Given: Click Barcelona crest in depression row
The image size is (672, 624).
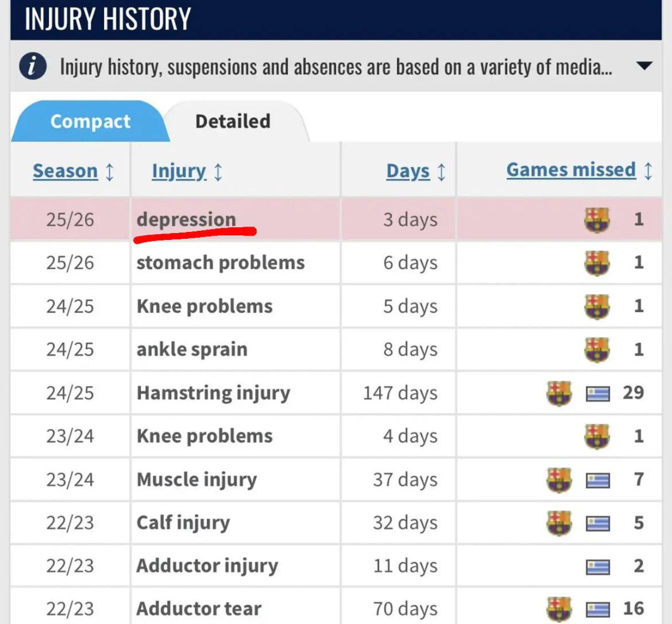Looking at the screenshot, I should point(597,219).
